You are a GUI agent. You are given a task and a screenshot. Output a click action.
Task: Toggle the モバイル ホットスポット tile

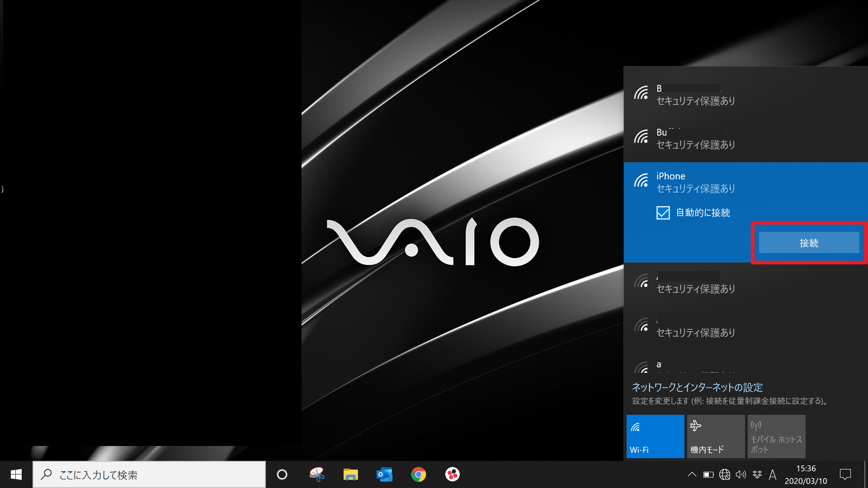776,436
